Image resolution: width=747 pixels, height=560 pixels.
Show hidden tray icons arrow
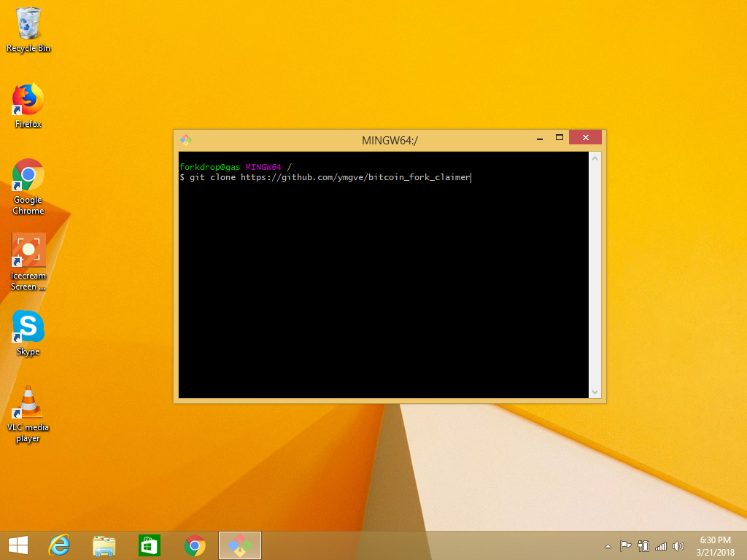pyautogui.click(x=608, y=546)
